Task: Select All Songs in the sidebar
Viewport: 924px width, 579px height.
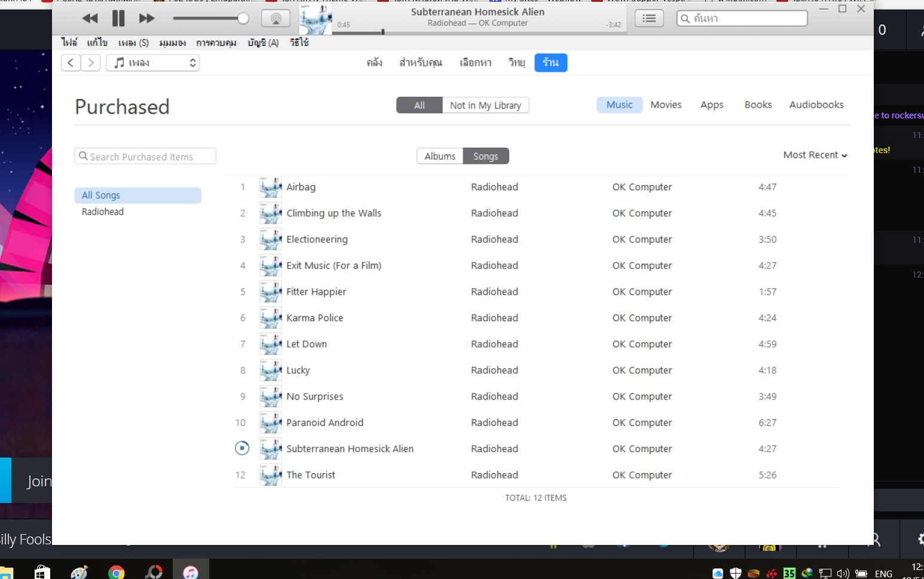Action: [137, 196]
